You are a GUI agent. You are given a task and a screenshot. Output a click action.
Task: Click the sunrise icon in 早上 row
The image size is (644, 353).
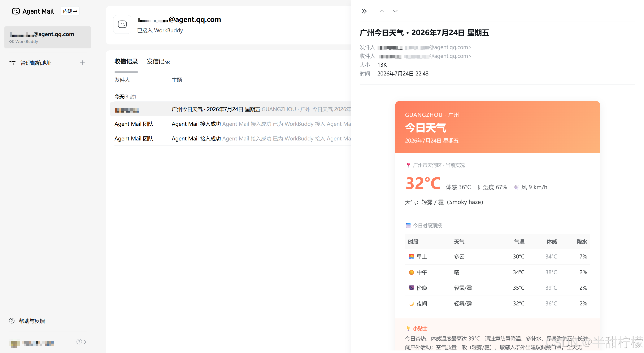(x=411, y=257)
